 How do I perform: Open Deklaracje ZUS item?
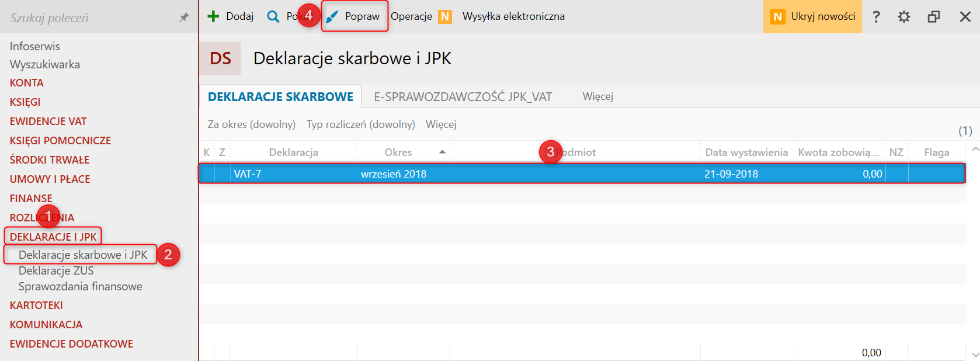[56, 270]
